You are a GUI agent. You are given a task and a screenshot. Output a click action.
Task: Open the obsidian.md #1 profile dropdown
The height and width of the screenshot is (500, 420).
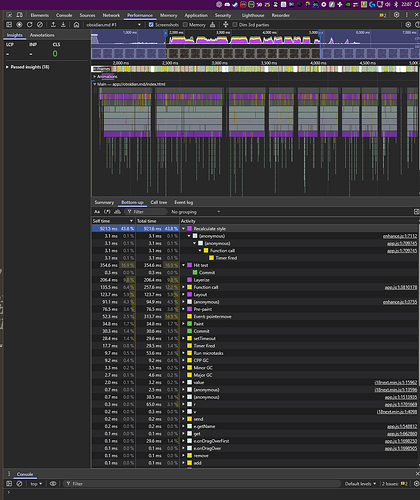[113, 25]
